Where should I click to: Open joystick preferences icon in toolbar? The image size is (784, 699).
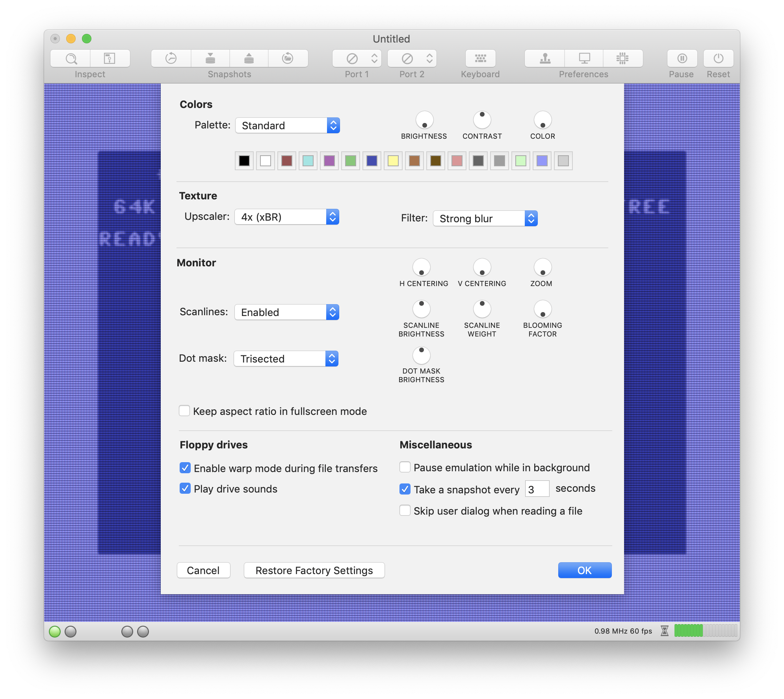545,59
